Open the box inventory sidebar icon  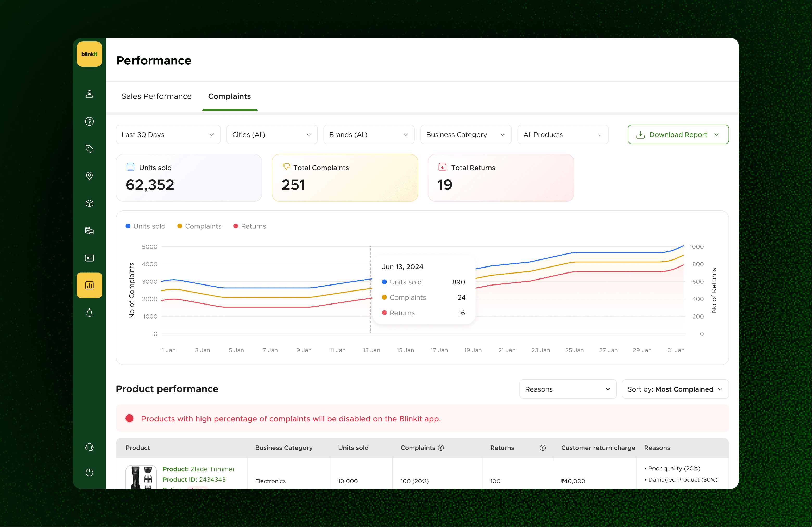(x=89, y=203)
